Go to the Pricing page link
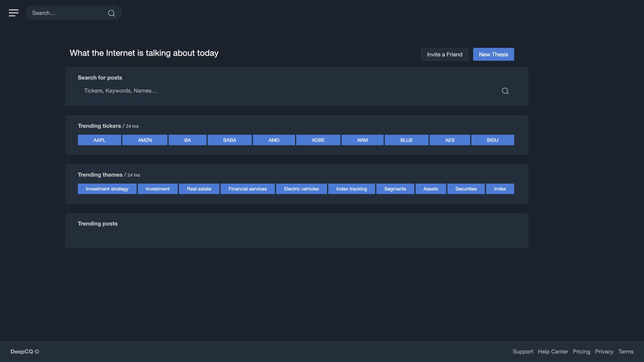 [581, 352]
